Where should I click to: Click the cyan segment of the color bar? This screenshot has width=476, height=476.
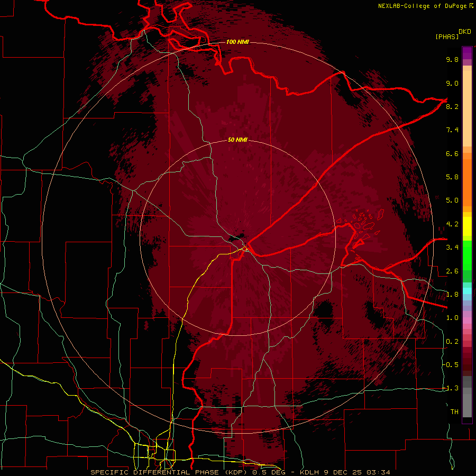[x=467, y=291]
